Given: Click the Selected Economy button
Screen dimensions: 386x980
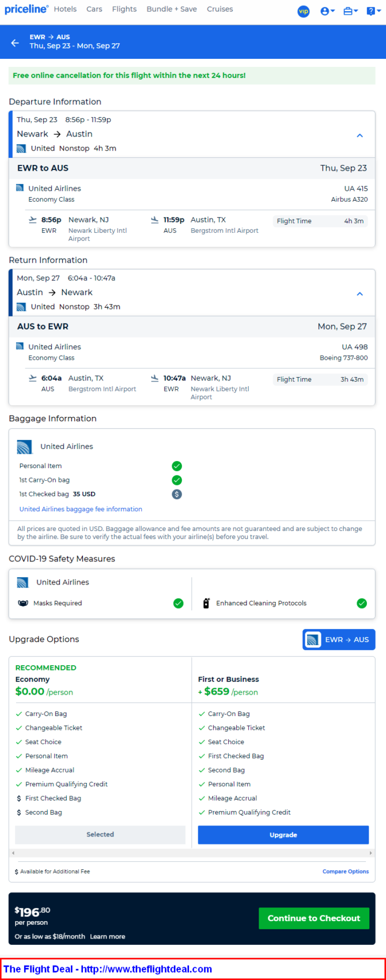Looking at the screenshot, I should (x=100, y=834).
